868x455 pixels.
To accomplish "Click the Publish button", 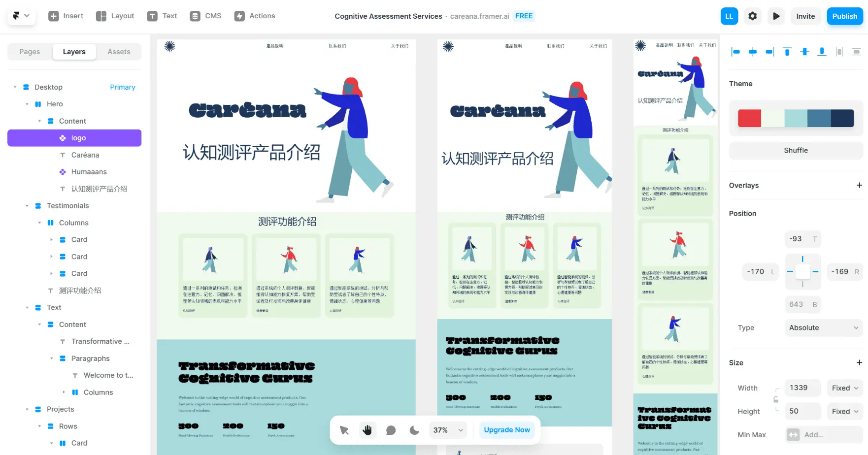I will click(x=844, y=16).
